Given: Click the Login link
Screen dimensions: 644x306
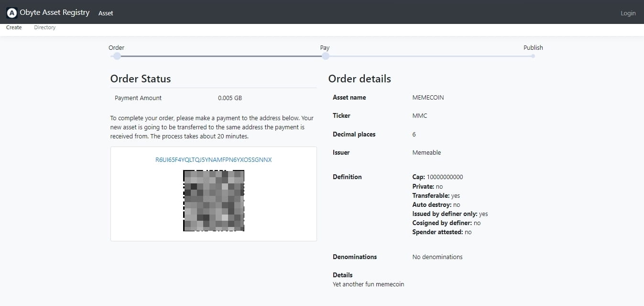Looking at the screenshot, I should [628, 13].
